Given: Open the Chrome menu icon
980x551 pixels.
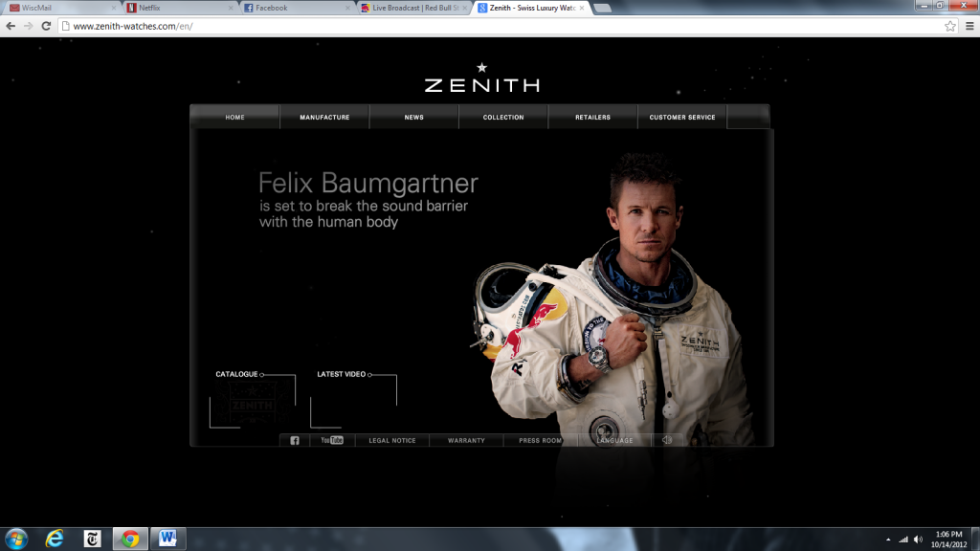Looking at the screenshot, I should 969,26.
